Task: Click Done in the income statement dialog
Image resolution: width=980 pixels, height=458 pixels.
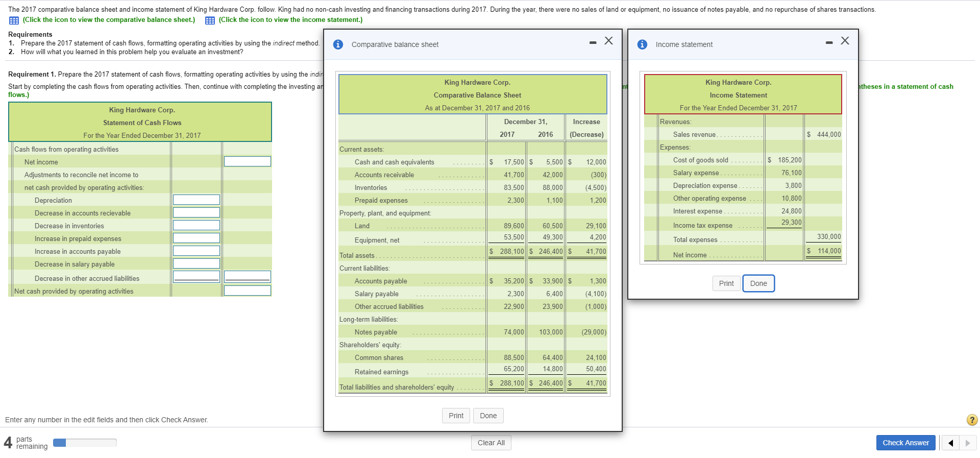Action: point(758,283)
